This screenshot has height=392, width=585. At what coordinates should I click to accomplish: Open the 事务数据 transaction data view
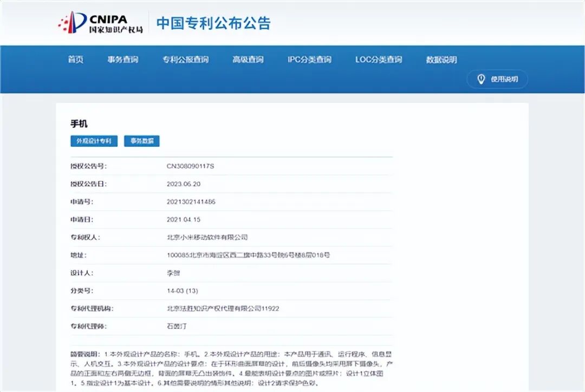point(142,141)
